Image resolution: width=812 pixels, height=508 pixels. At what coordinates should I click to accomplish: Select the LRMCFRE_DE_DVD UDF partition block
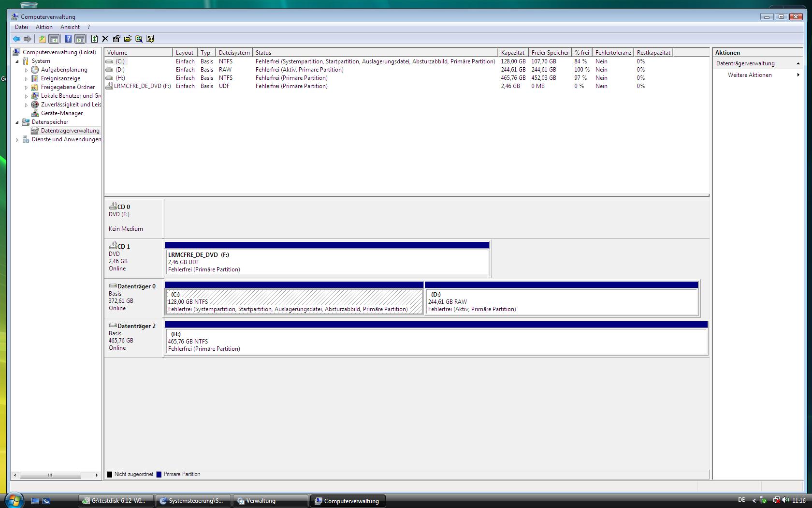click(x=327, y=259)
